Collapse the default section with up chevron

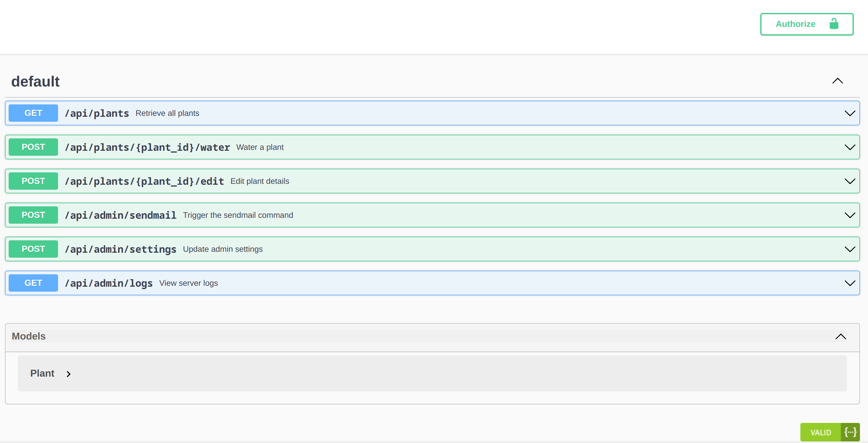(x=837, y=81)
